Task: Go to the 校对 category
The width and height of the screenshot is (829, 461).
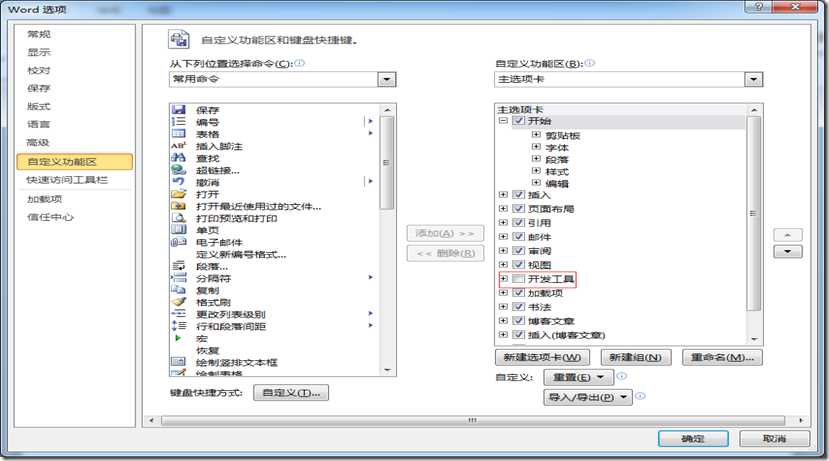Action: pyautogui.click(x=39, y=70)
